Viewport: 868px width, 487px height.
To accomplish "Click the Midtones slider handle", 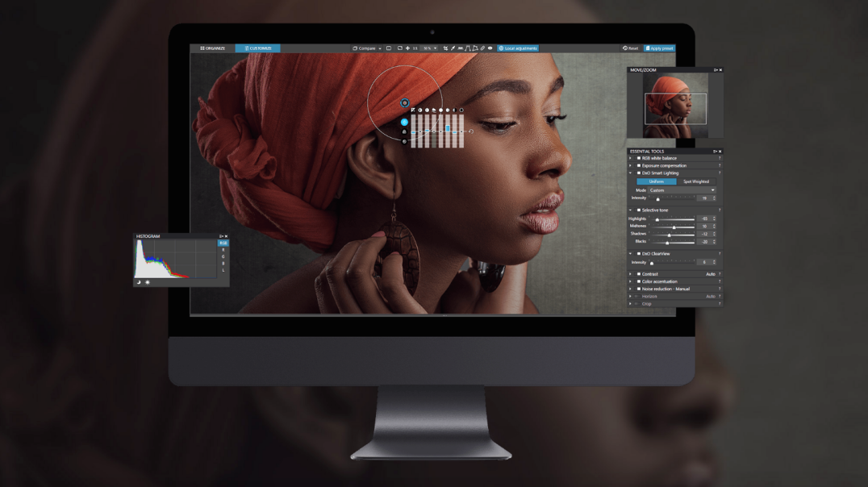I will (674, 227).
